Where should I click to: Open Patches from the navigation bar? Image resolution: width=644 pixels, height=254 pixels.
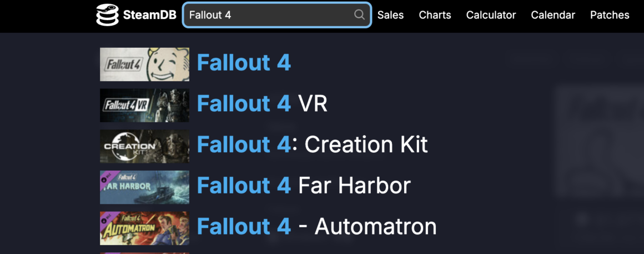pyautogui.click(x=610, y=15)
